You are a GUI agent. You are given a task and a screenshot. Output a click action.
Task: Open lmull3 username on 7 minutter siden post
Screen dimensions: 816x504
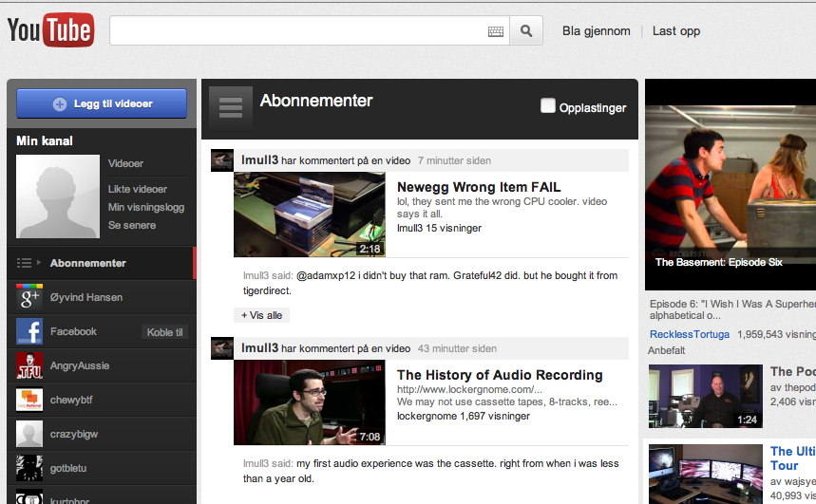[x=259, y=160]
